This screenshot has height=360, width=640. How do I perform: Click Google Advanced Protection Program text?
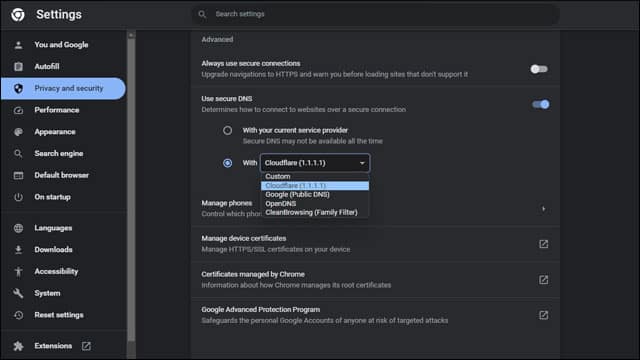point(260,310)
